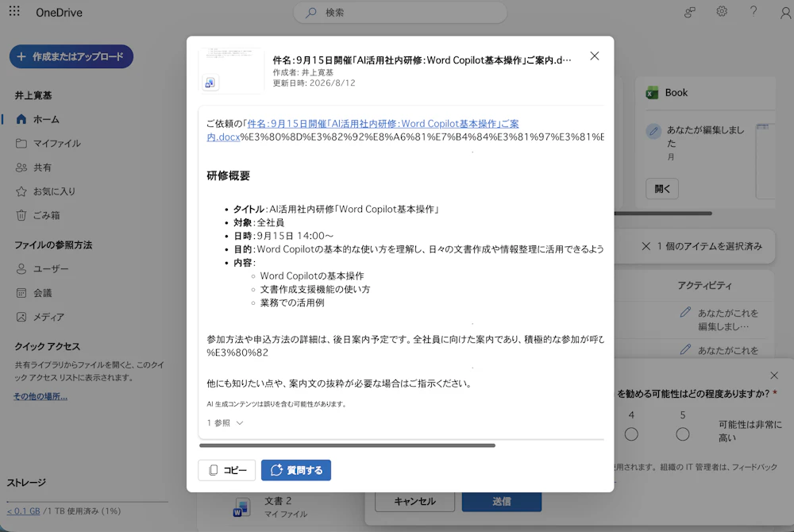Image resolution: width=794 pixels, height=532 pixels.
Task: Click the Word file icon for 文書 2
Action: click(x=241, y=507)
